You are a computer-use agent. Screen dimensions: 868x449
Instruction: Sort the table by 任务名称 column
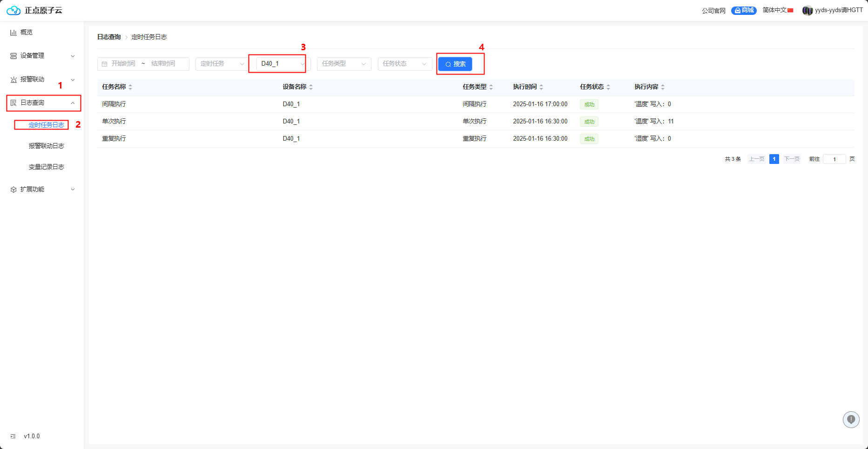(130, 87)
